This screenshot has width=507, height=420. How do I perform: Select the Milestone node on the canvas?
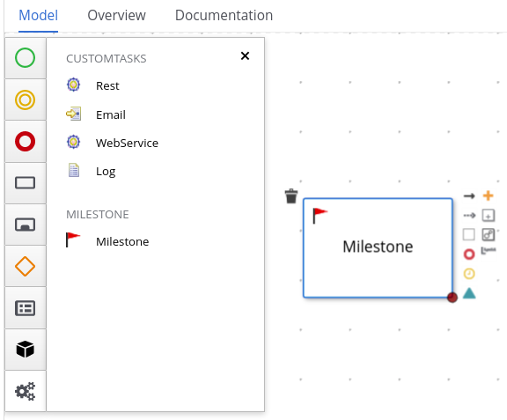pyautogui.click(x=378, y=247)
